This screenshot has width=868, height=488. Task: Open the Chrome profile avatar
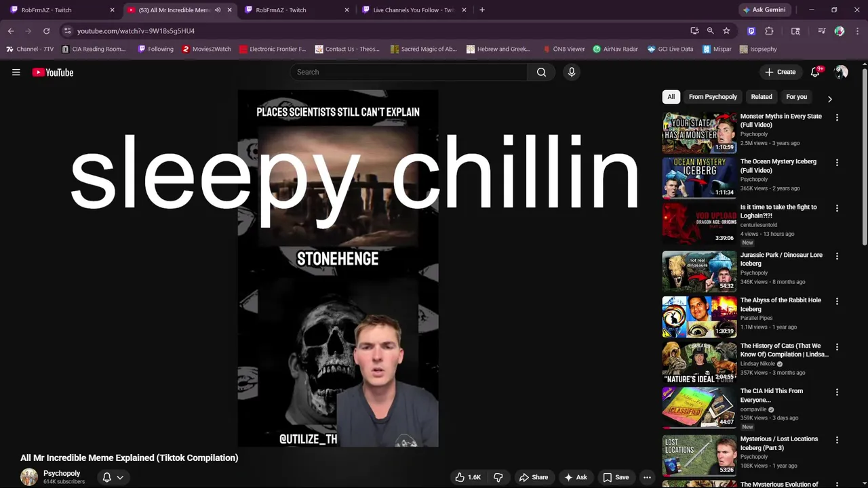click(840, 30)
